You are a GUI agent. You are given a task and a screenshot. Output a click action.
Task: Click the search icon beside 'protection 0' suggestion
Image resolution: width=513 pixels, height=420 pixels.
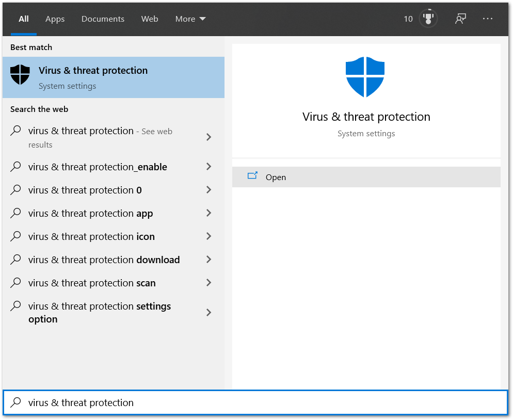tap(15, 190)
